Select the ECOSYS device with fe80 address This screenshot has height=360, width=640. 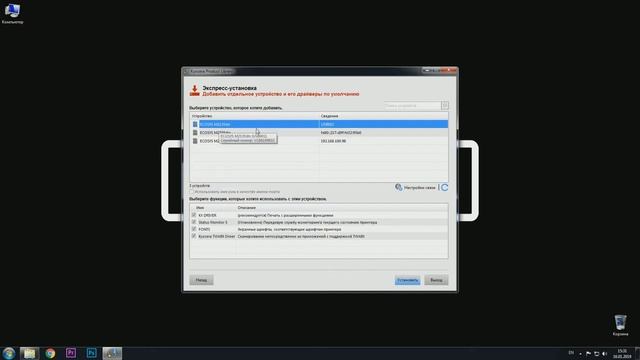point(319,133)
